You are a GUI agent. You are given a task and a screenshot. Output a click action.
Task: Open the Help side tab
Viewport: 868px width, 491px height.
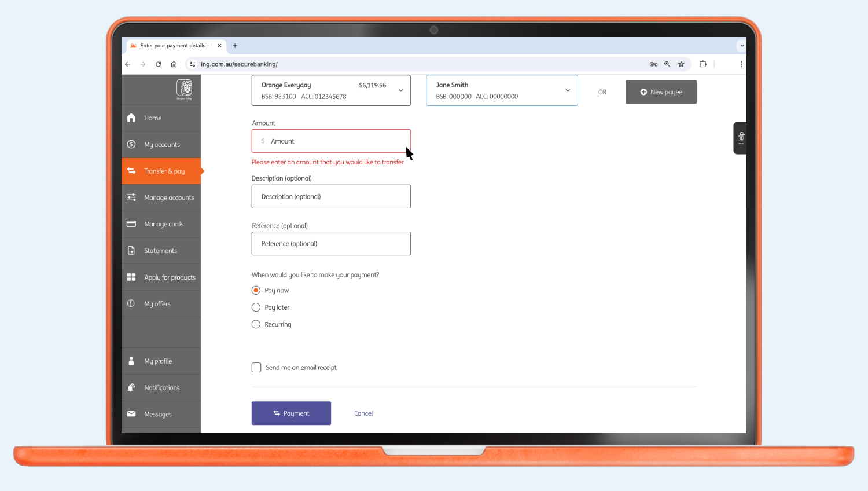click(740, 138)
